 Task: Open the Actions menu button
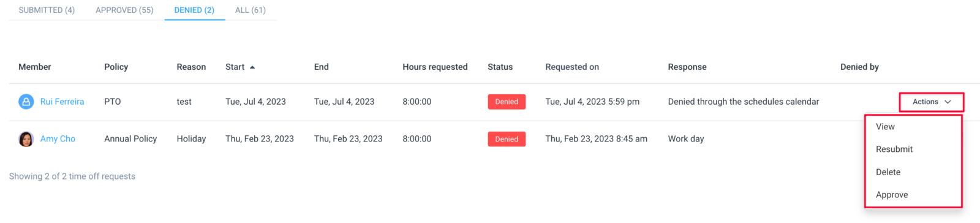(932, 102)
